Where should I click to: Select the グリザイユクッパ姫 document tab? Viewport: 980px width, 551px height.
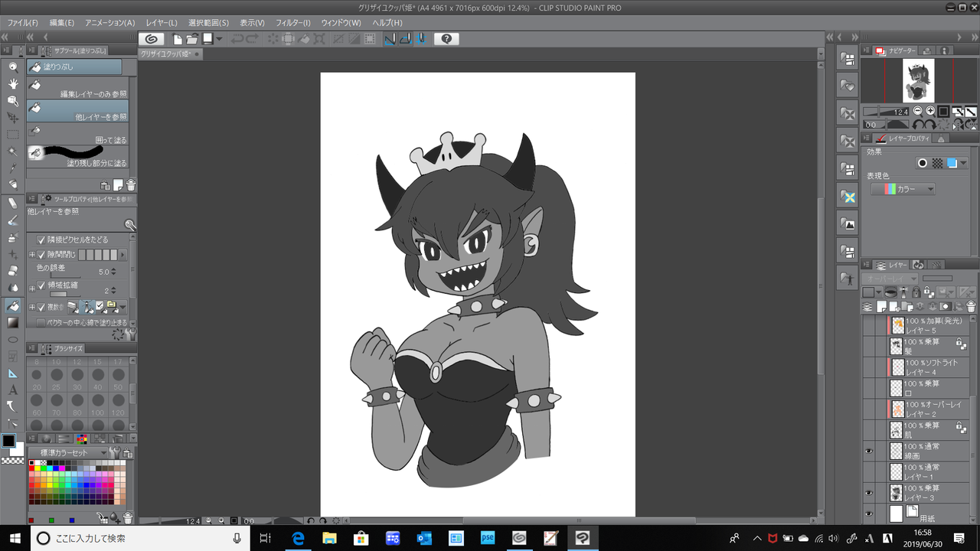click(x=170, y=54)
